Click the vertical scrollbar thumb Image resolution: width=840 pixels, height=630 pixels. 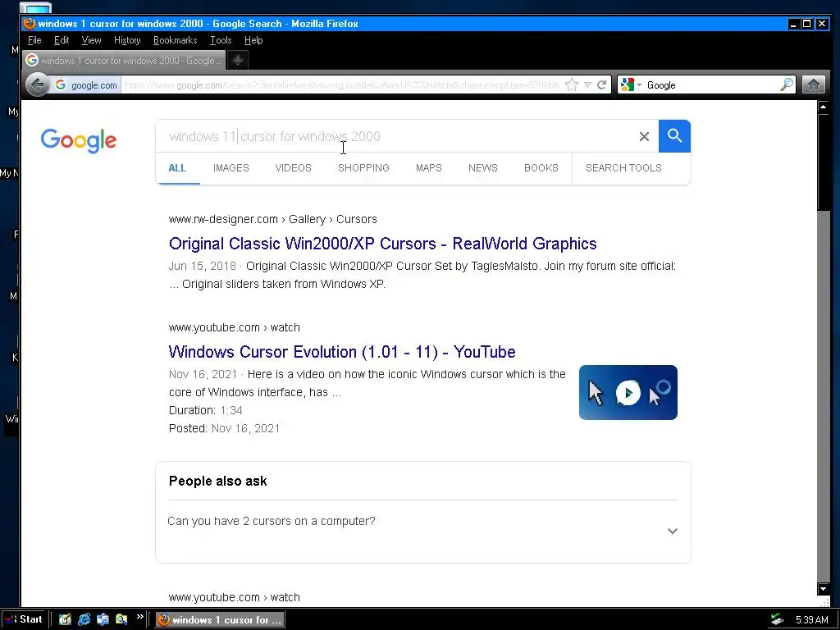[824, 162]
